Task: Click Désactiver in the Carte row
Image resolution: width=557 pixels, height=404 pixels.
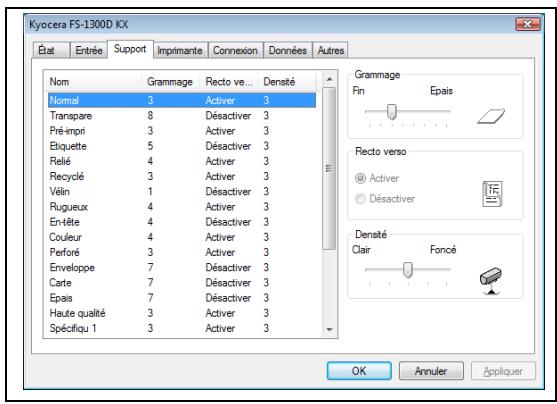Action: click(x=228, y=283)
